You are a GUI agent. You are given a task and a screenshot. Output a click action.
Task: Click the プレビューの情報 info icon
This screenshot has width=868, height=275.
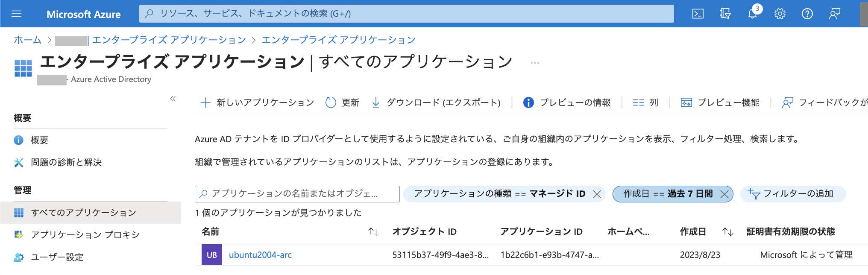point(528,102)
